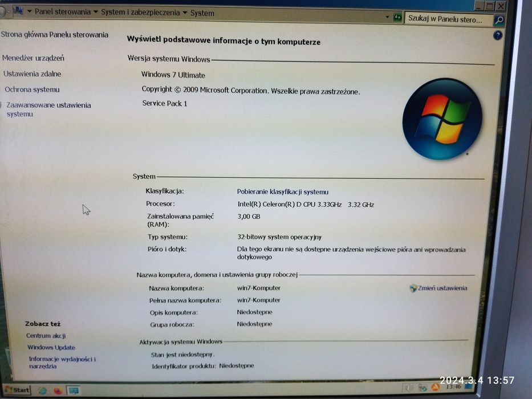Click Identyfikator produktu: Niedostępne text
The width and height of the screenshot is (532, 399).
(x=202, y=366)
